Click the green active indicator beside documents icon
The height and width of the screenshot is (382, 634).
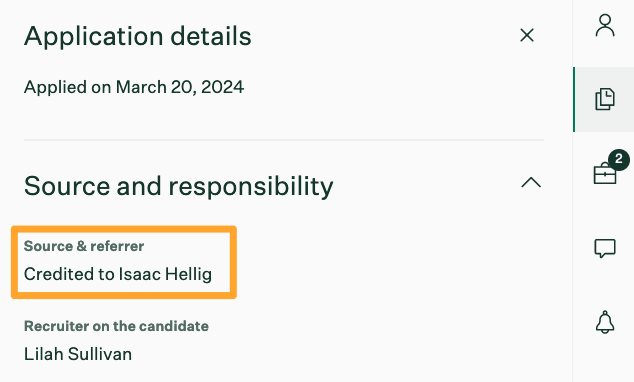point(574,99)
